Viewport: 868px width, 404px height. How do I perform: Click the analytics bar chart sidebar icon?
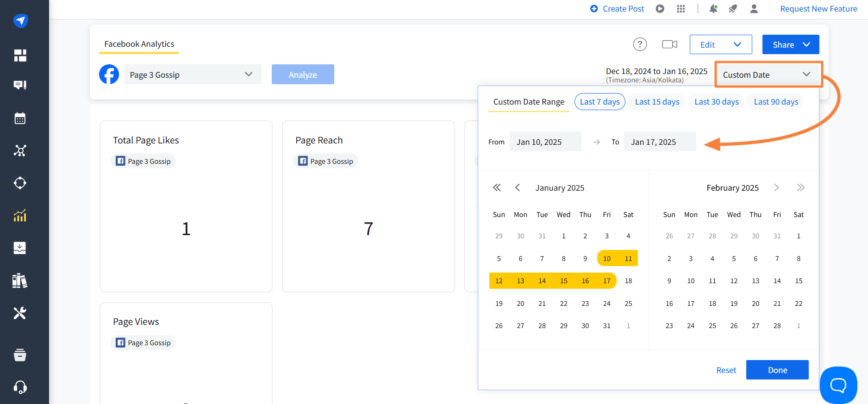[20, 216]
